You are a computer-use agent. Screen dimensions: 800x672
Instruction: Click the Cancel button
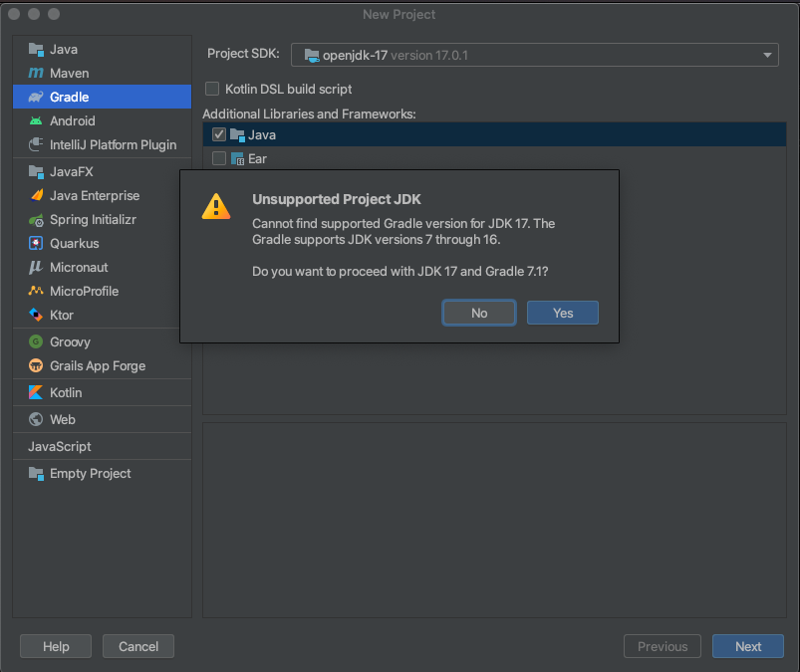tap(138, 646)
